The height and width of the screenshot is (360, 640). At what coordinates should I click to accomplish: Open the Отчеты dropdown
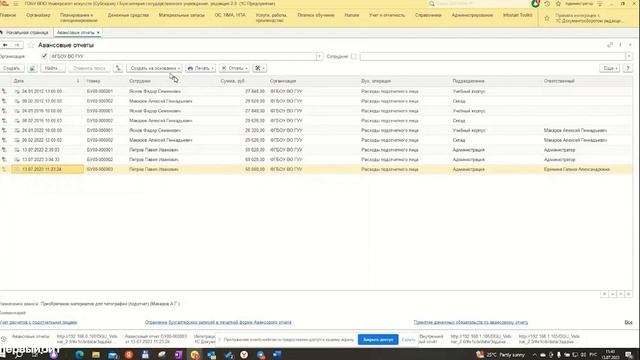pos(234,68)
